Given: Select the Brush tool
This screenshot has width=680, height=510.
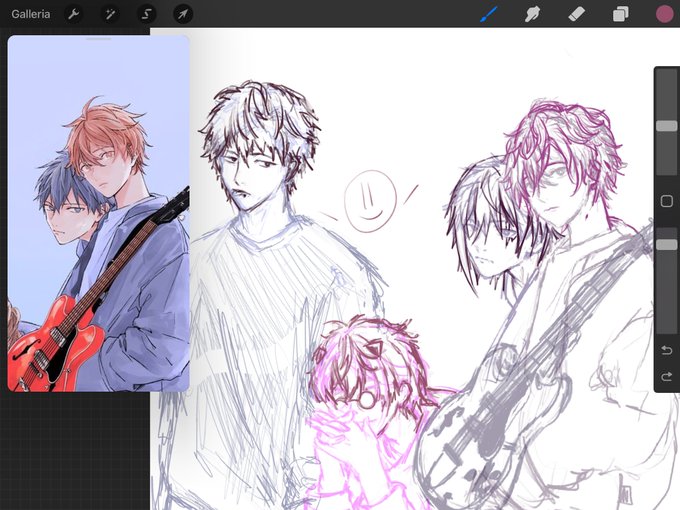Looking at the screenshot, I should (x=489, y=14).
